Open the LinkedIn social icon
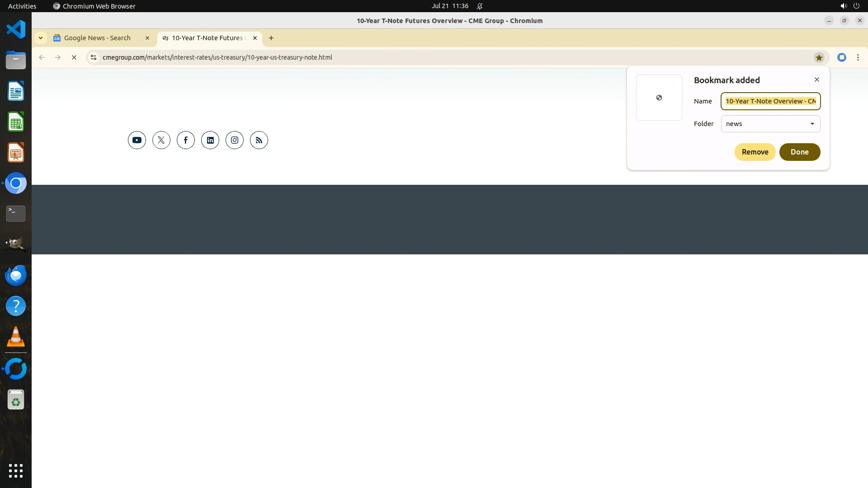The image size is (868, 488). 210,140
